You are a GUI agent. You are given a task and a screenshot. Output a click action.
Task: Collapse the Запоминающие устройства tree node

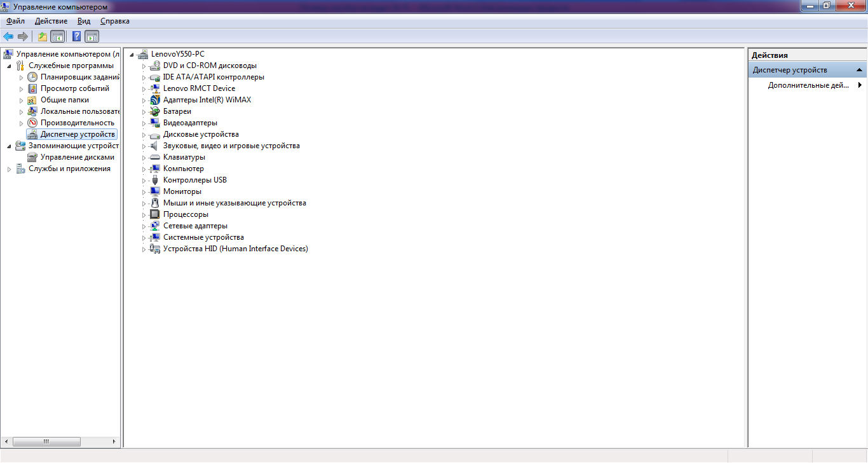9,146
